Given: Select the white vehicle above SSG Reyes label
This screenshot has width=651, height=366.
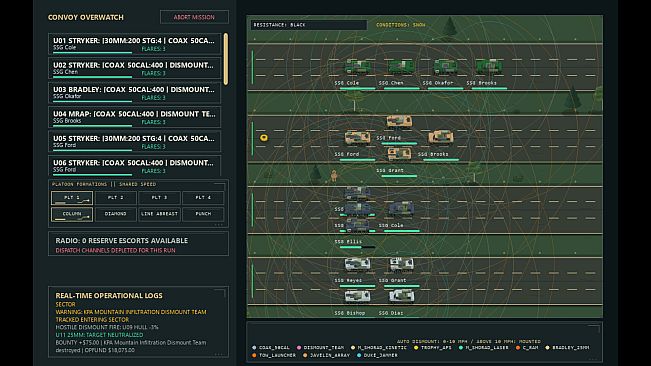Looking at the screenshot, I should coord(357,264).
